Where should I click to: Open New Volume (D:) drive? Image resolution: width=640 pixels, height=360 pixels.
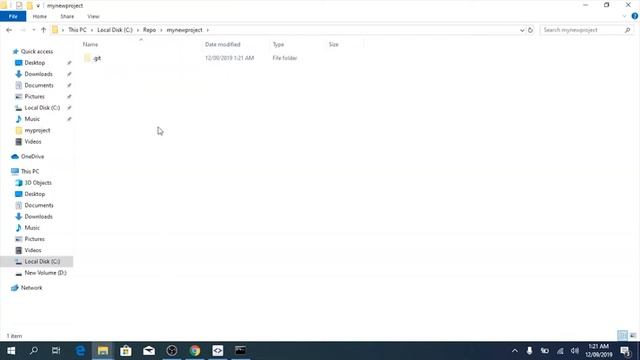(x=45, y=273)
